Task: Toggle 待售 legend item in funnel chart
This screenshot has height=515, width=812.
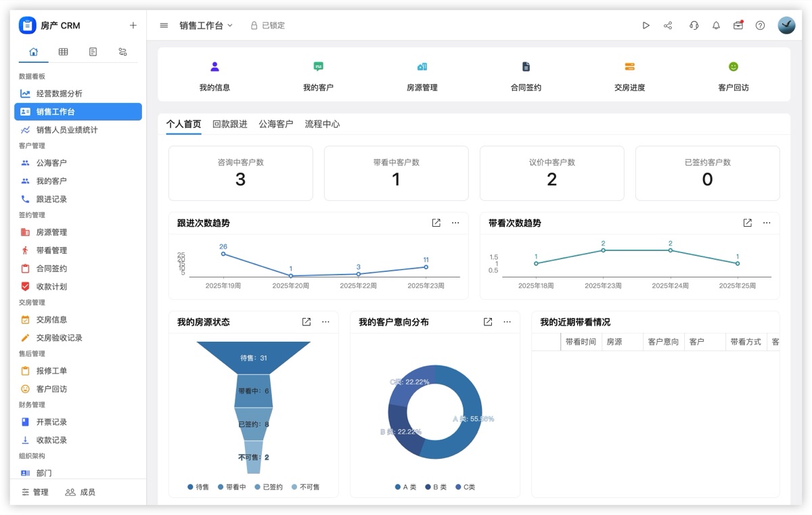Action: pyautogui.click(x=198, y=487)
